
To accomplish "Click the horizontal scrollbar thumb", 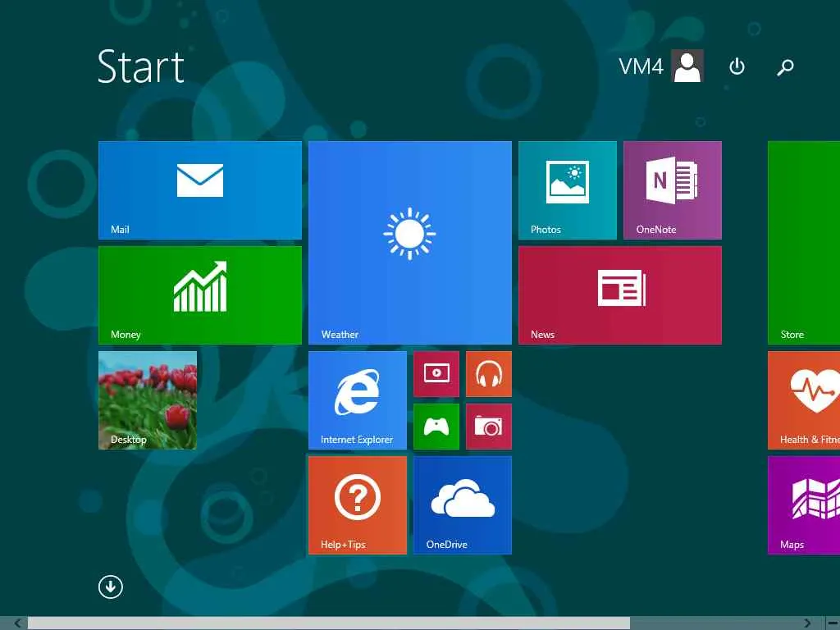I will tap(328, 623).
